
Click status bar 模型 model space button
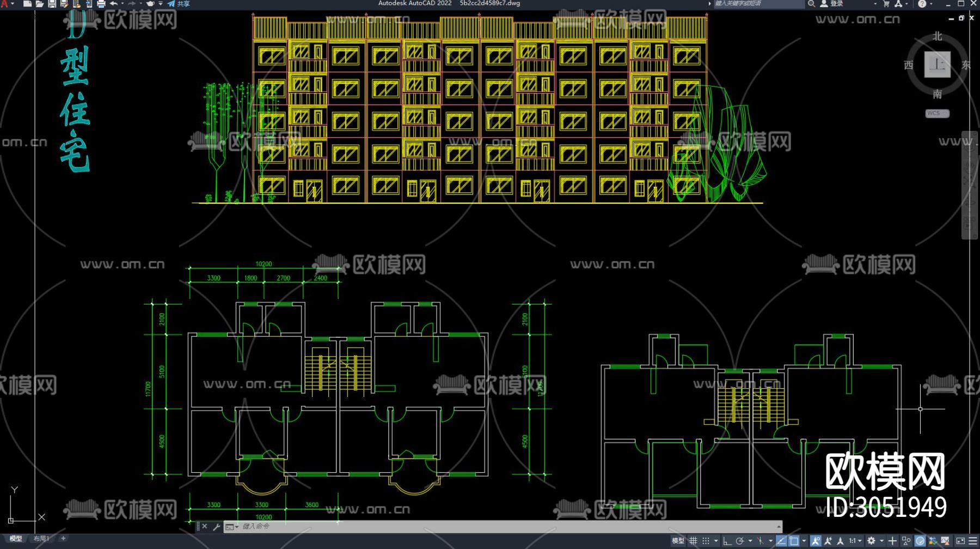click(x=678, y=541)
